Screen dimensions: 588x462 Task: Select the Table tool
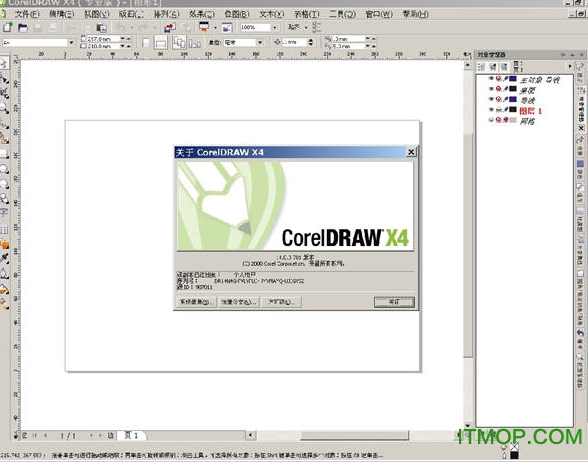(x=4, y=229)
